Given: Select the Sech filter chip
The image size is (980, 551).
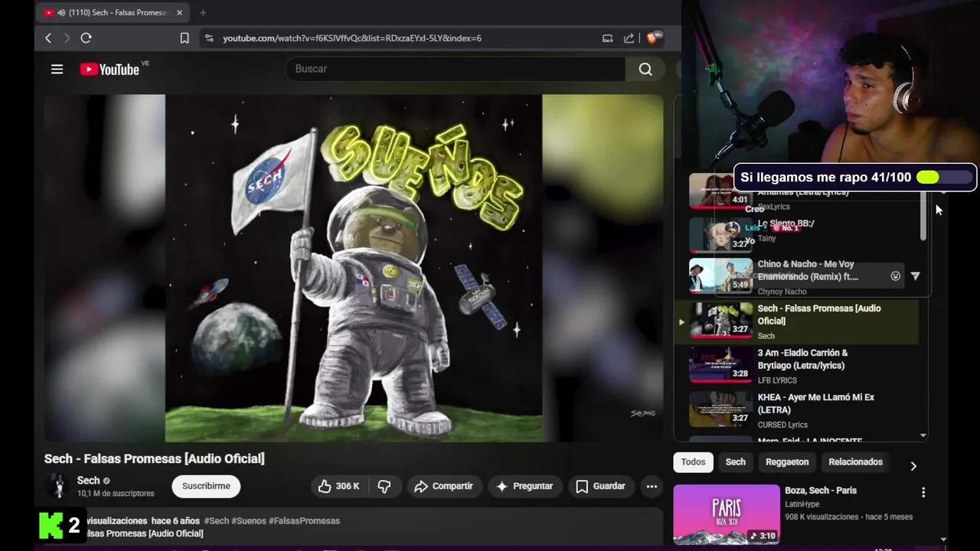Looking at the screenshot, I should (736, 462).
